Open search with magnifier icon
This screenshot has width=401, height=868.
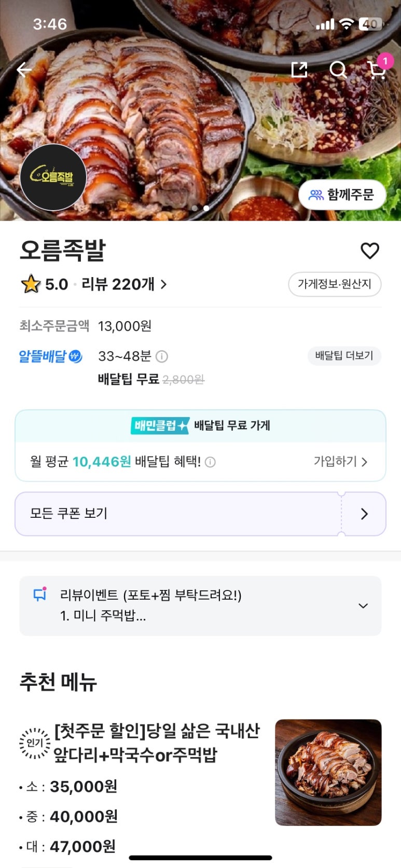click(x=338, y=70)
